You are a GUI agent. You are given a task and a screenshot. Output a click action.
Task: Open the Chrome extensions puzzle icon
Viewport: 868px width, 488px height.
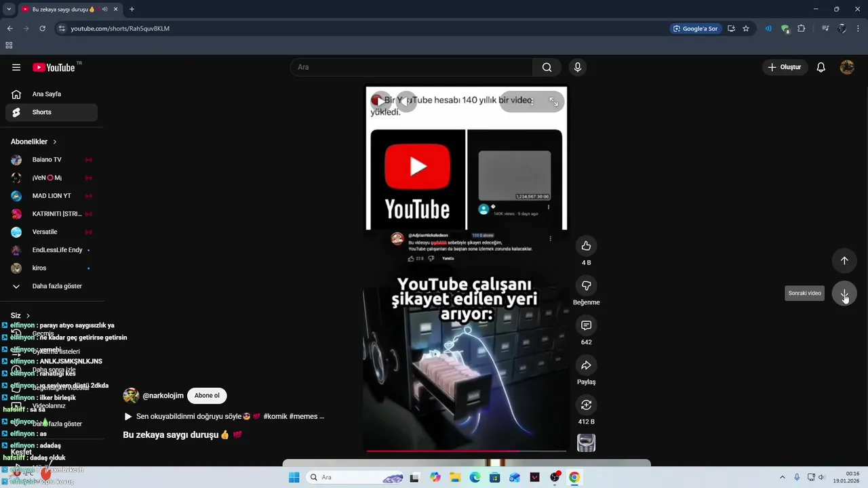802,28
